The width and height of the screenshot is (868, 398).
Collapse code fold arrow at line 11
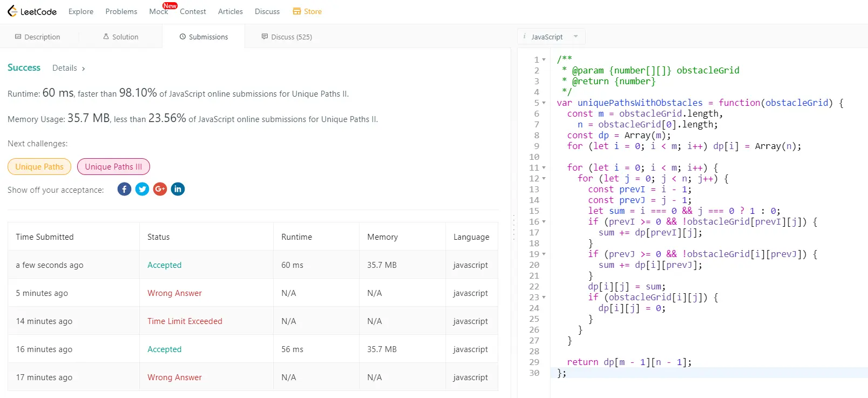[x=544, y=168]
